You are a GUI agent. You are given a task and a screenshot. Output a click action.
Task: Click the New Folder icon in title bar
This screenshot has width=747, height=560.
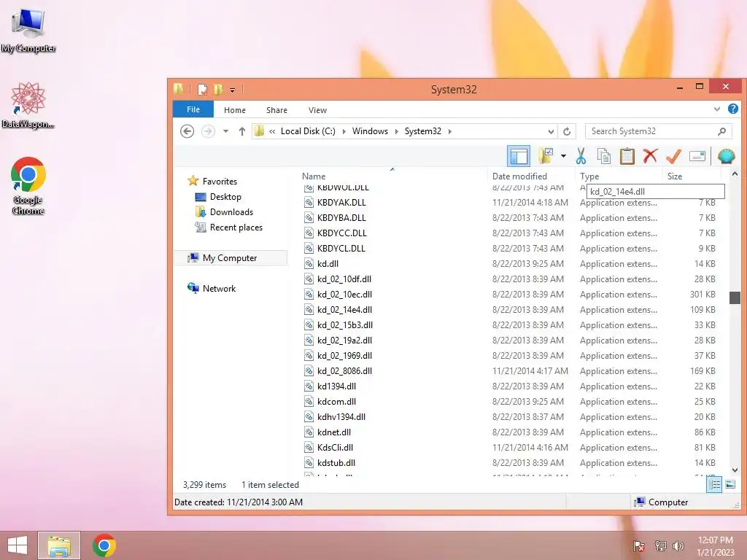pyautogui.click(x=218, y=89)
